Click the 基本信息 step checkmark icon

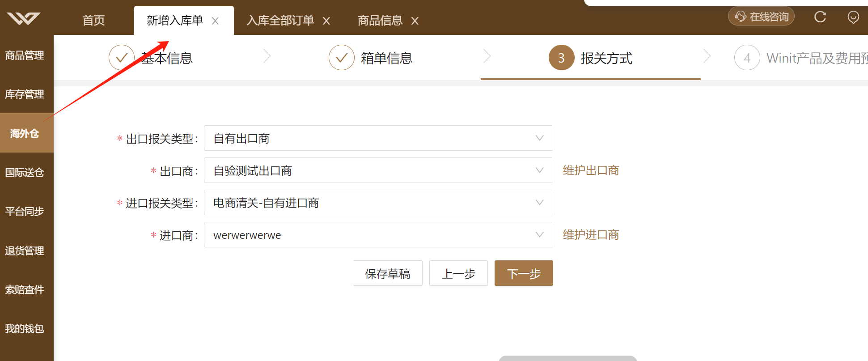point(122,58)
